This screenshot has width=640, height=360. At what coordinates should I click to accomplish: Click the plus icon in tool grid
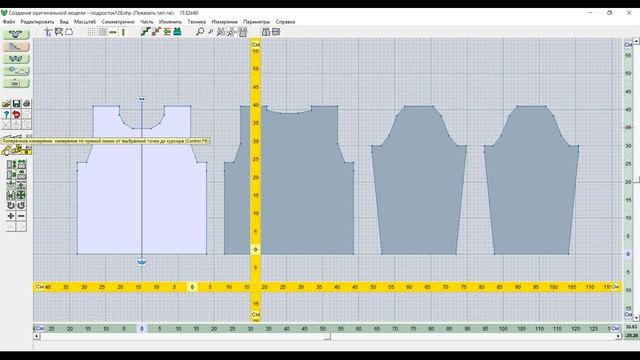[x=11, y=216]
